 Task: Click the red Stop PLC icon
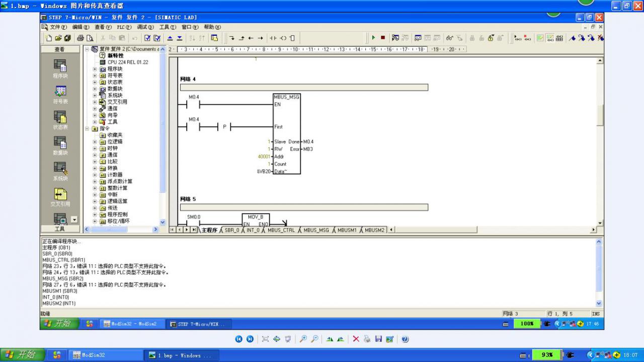click(x=382, y=38)
